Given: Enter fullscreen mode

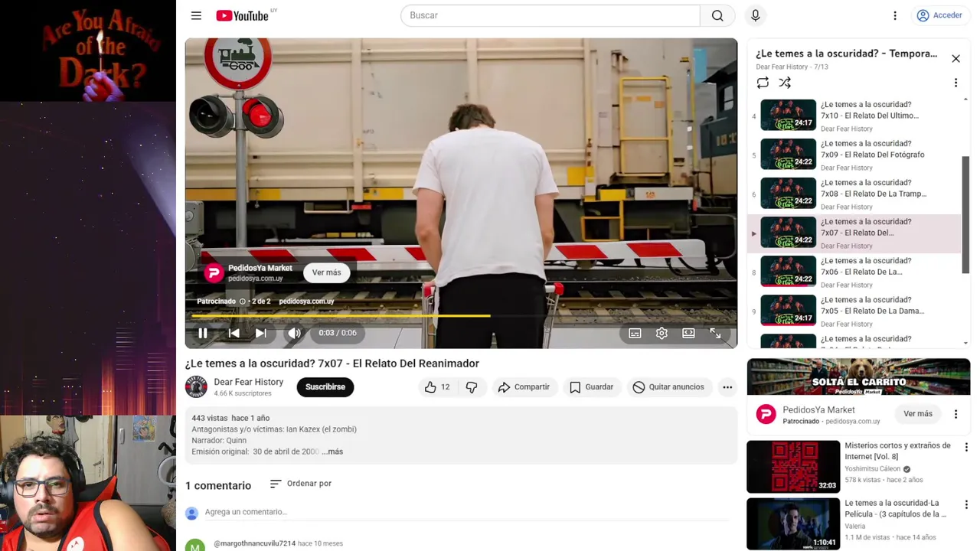Looking at the screenshot, I should [715, 333].
